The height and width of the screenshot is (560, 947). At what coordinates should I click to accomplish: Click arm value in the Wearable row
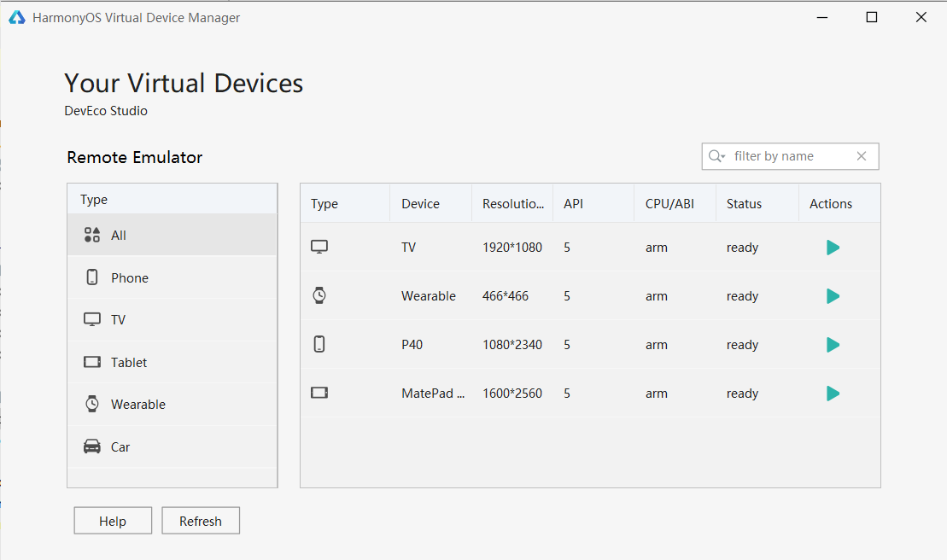pos(657,296)
